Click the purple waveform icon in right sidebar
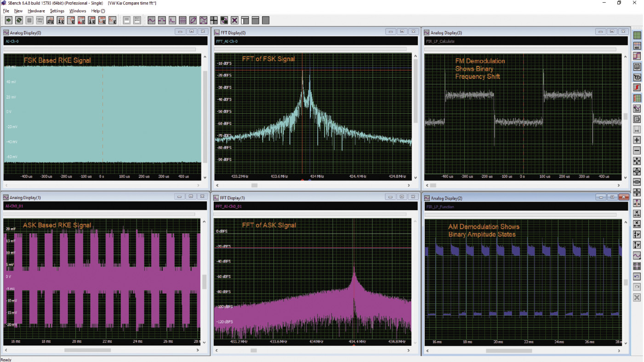The height and width of the screenshot is (362, 644). point(637,255)
